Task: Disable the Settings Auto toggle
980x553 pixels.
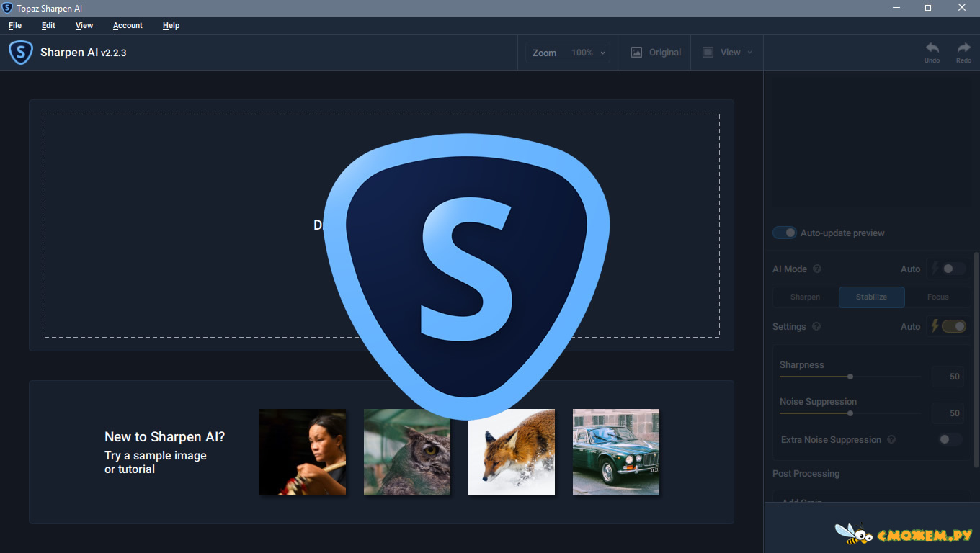Action: [953, 326]
